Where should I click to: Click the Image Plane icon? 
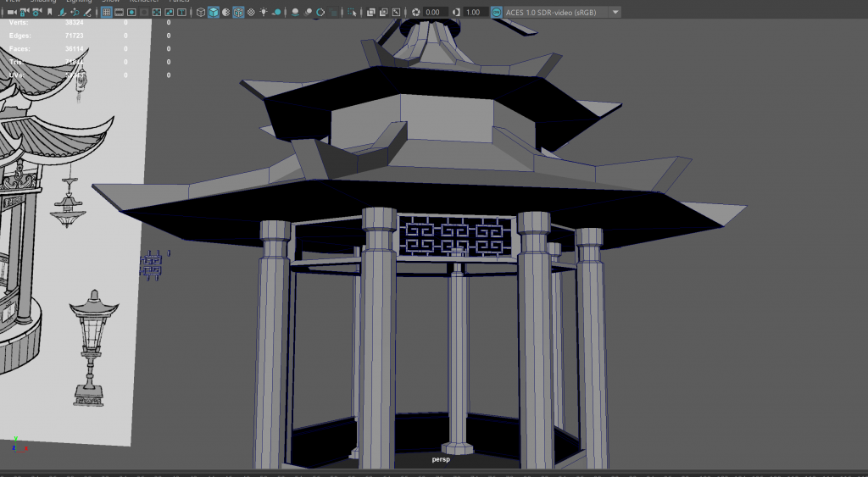coord(63,12)
